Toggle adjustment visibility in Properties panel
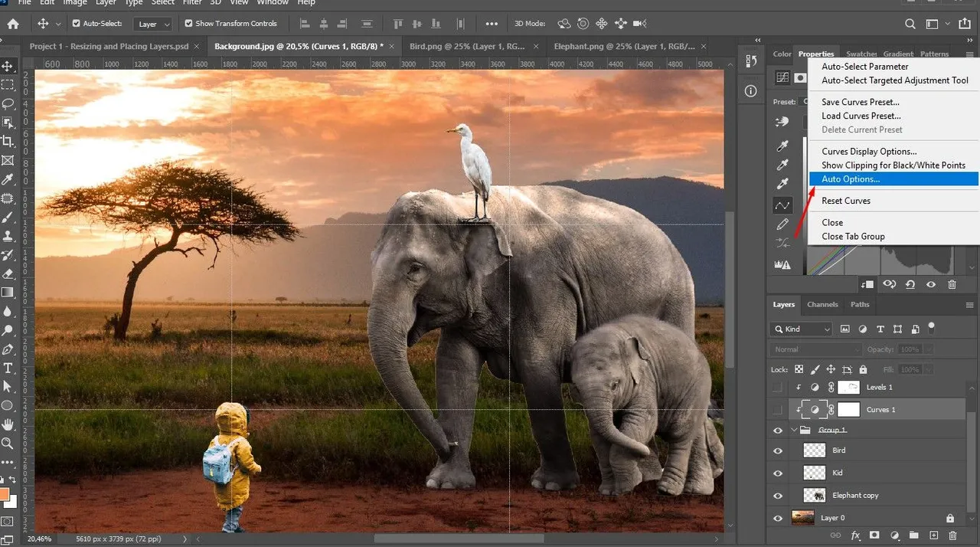 pos(931,284)
